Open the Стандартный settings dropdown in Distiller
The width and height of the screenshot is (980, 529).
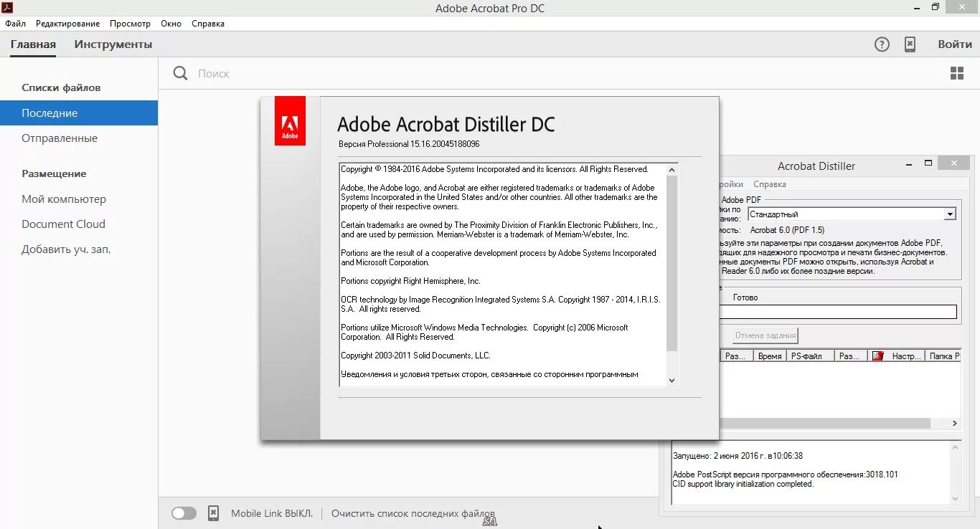point(950,214)
